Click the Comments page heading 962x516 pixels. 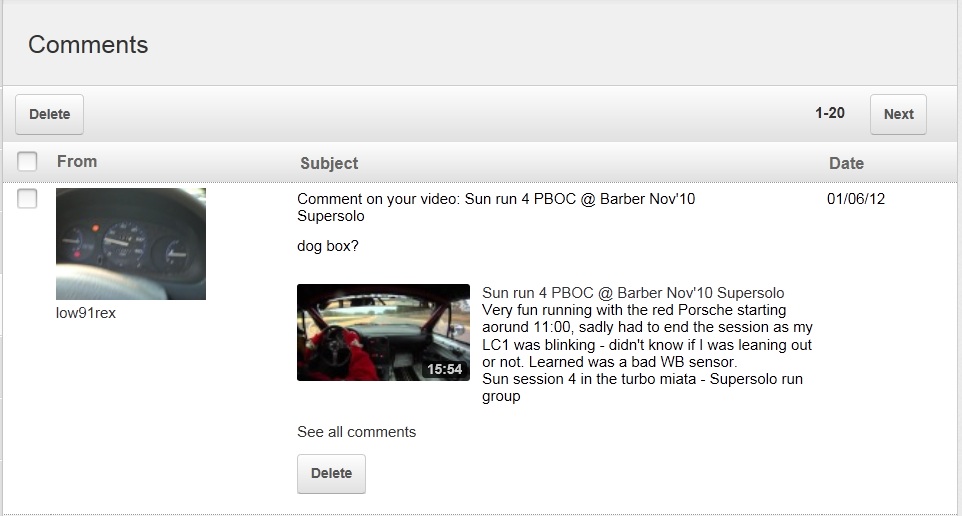[x=88, y=45]
